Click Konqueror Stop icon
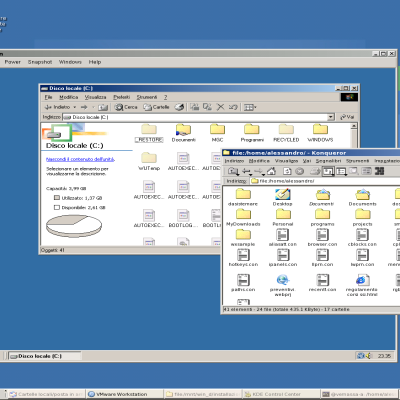The image size is (400, 400). [300, 171]
